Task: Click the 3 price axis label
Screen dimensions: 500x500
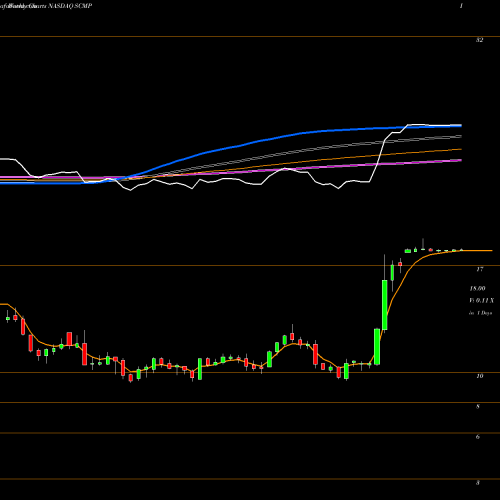Action: click(478, 483)
